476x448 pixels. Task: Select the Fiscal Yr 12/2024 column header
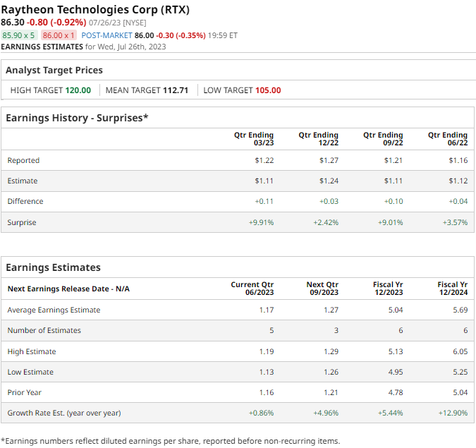[452, 288]
